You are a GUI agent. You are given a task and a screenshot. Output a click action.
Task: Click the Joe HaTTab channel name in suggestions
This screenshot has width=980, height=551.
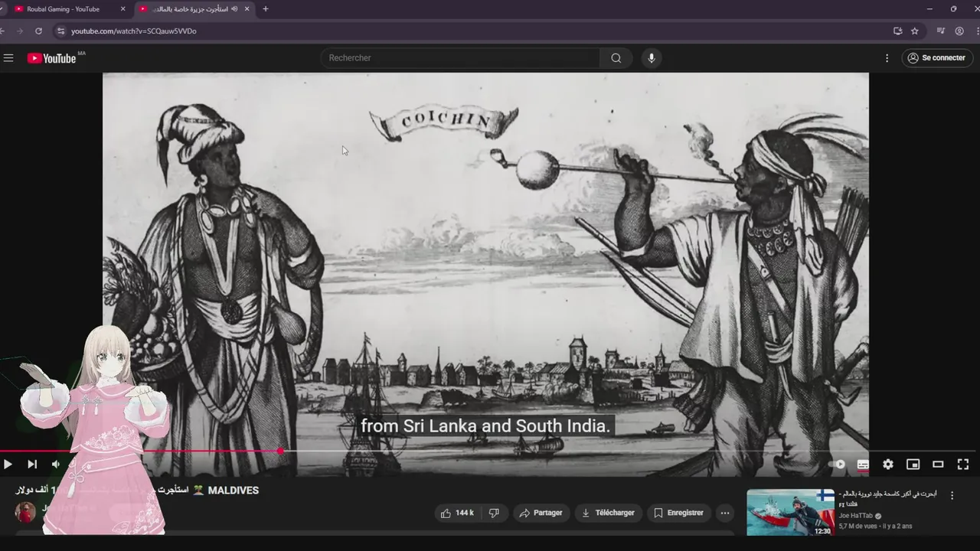(x=856, y=516)
